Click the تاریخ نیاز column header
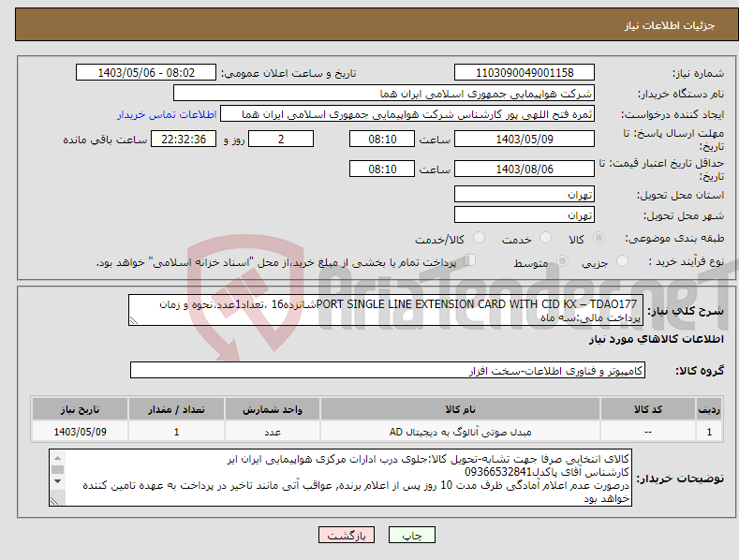 (x=80, y=409)
